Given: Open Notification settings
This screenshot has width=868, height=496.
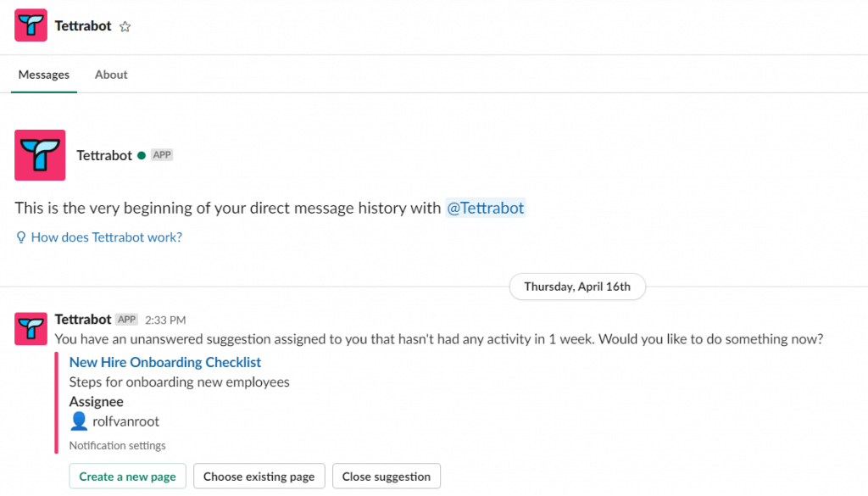Looking at the screenshot, I should click(118, 445).
